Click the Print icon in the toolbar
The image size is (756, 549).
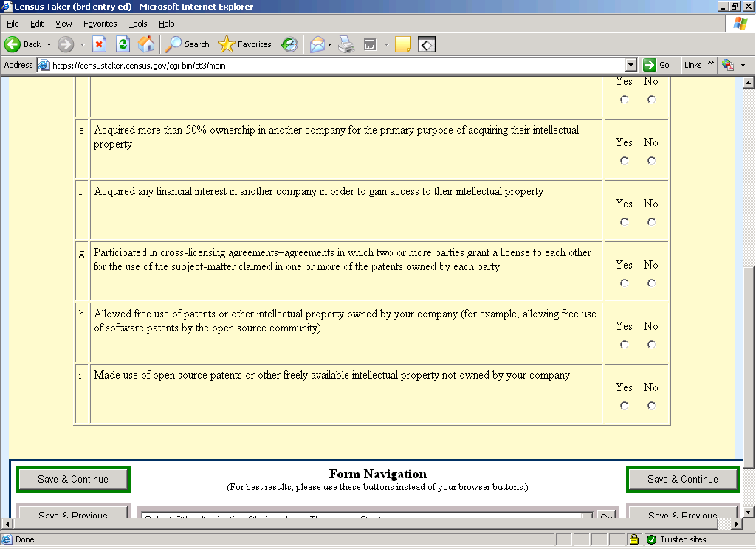pyautogui.click(x=346, y=44)
